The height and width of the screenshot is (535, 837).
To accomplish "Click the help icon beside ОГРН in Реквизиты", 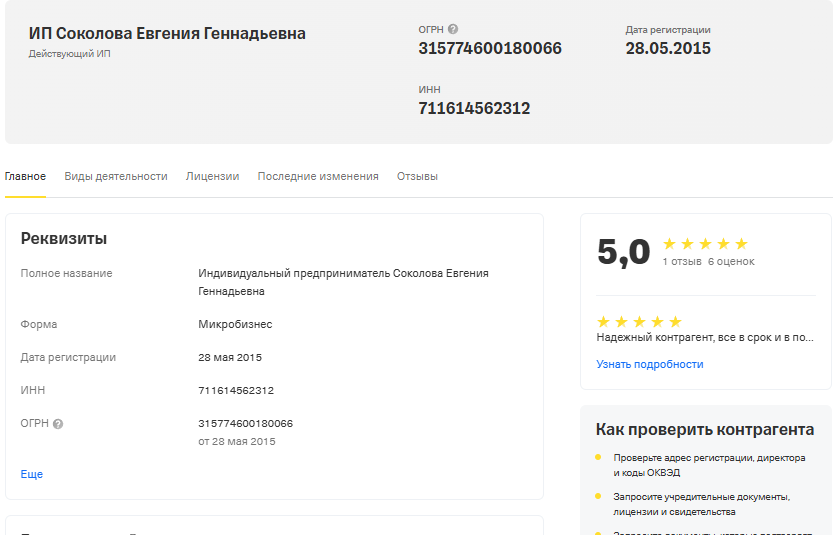I will click(58, 424).
